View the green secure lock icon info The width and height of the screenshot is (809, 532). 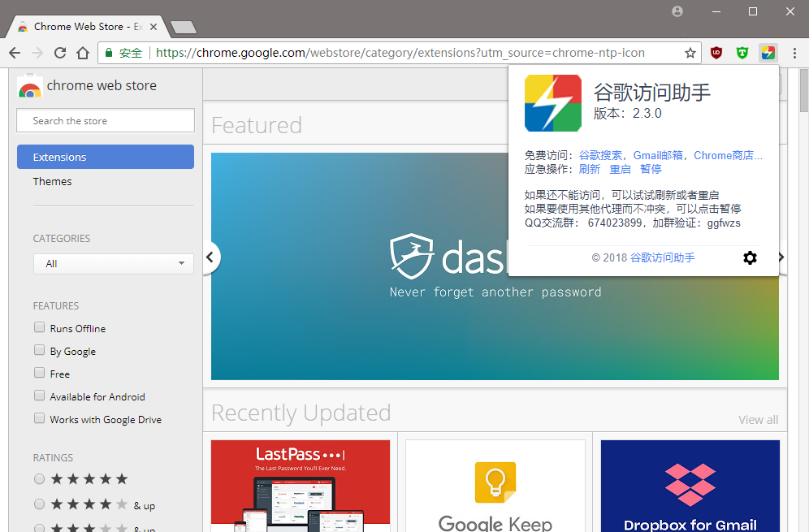[x=109, y=53]
